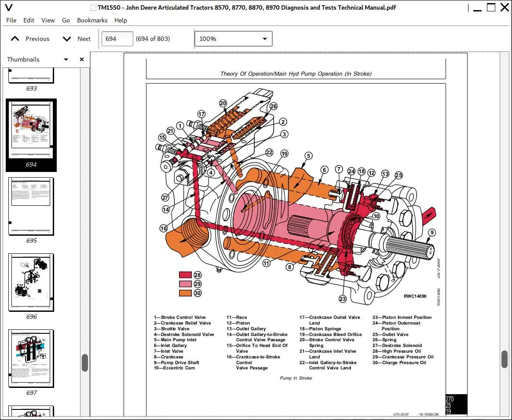Viewport: 512px width, 420px height.
Task: Click callout number 26 in the diagram
Action: tap(273, 106)
